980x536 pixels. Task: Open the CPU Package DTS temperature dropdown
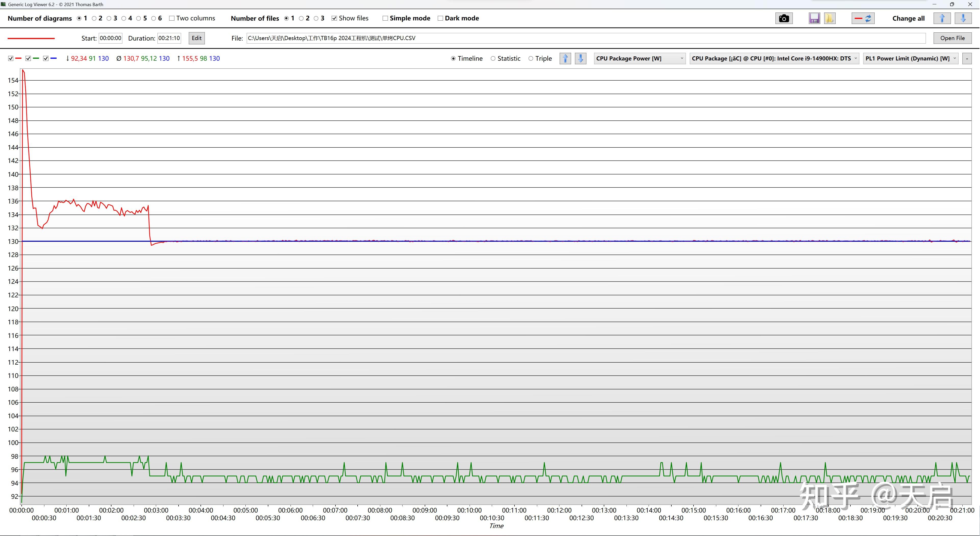774,59
